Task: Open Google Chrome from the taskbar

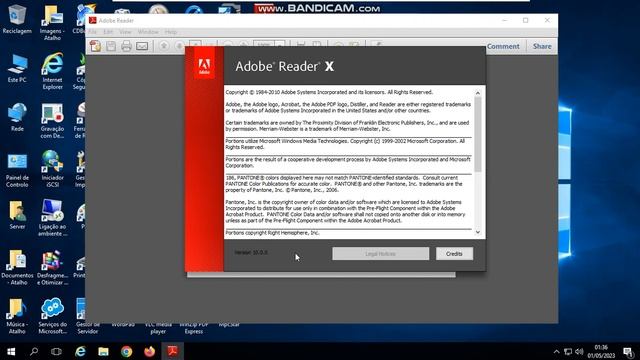Action: click(127, 351)
